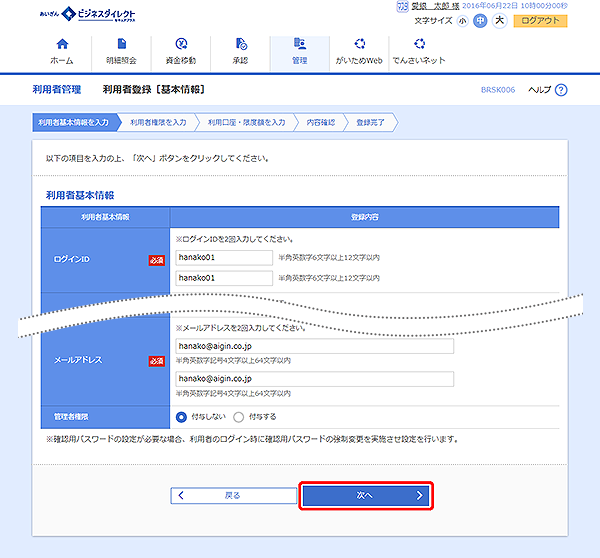This screenshot has width=600, height=558.
Task: Set font size to 小
Action: pyautogui.click(x=463, y=21)
